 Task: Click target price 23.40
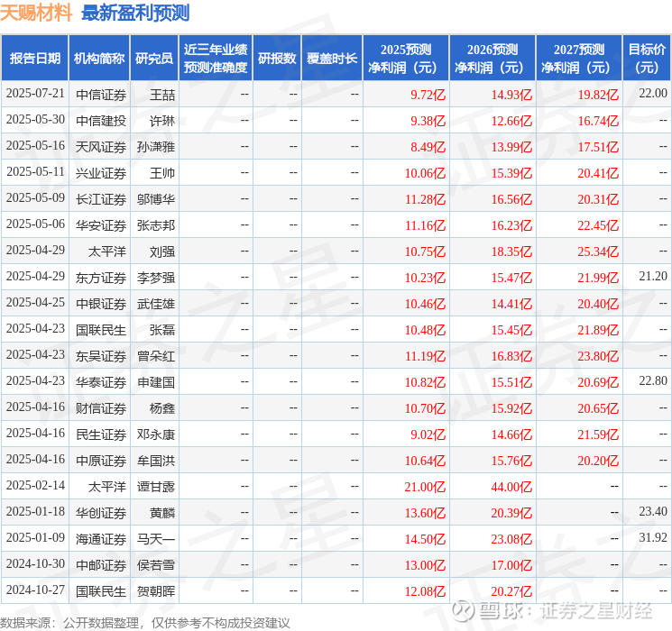(653, 511)
